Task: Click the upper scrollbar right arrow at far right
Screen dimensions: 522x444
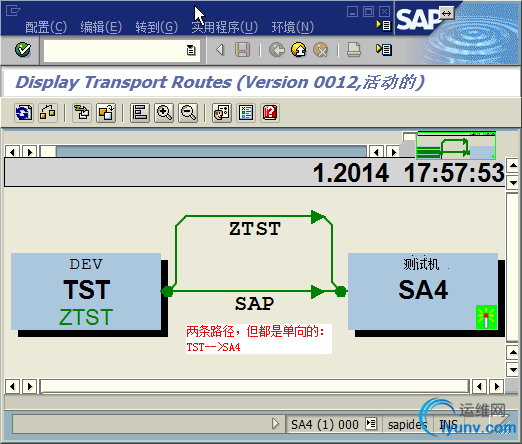Action: (394, 152)
